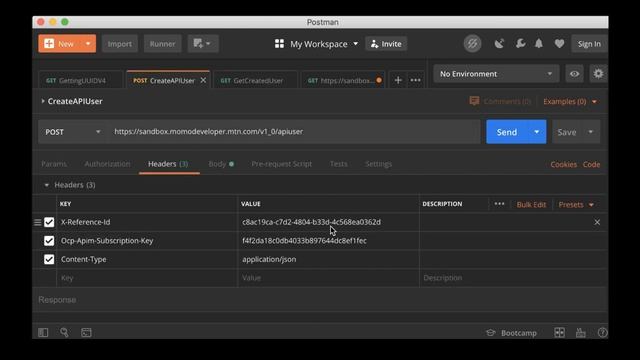This screenshot has width=640, height=360.
Task: Uncheck the Content-Type header checkbox
Action: pyautogui.click(x=49, y=259)
